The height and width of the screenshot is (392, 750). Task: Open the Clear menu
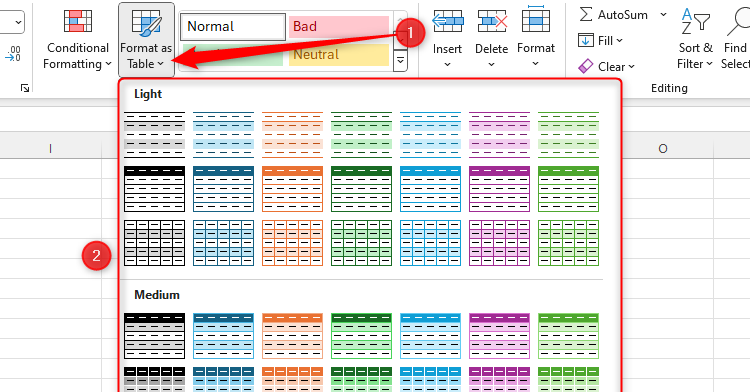(606, 66)
